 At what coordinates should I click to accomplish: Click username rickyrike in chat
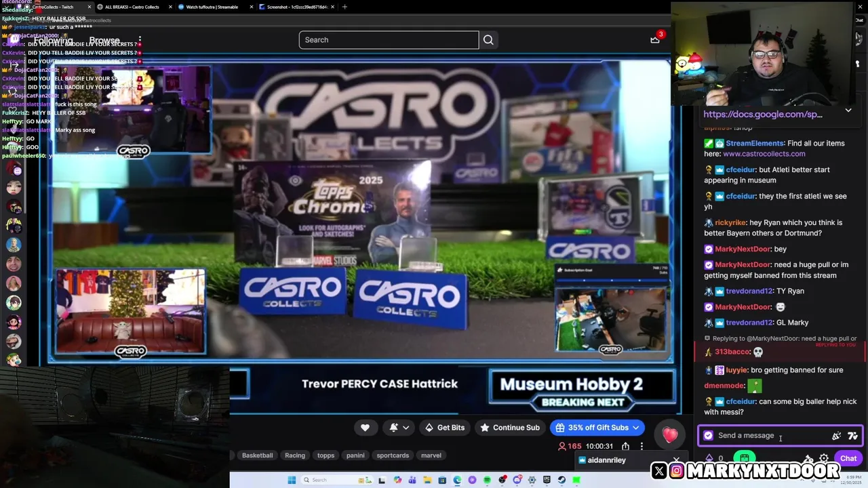pos(730,222)
